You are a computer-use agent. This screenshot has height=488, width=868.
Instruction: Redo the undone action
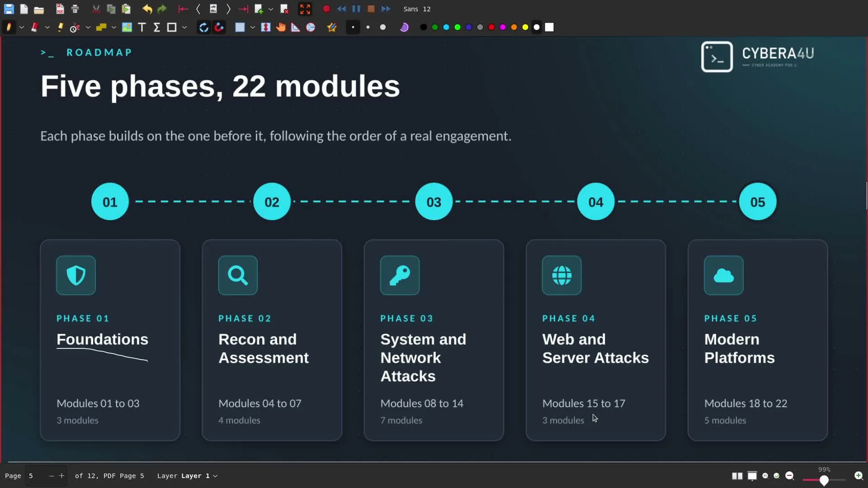pos(162,9)
